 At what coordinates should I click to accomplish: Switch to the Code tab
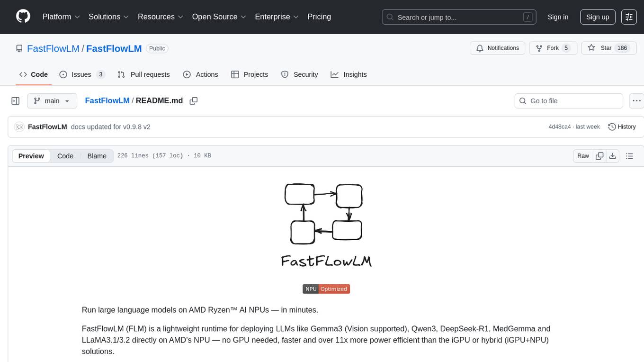tap(34, 74)
